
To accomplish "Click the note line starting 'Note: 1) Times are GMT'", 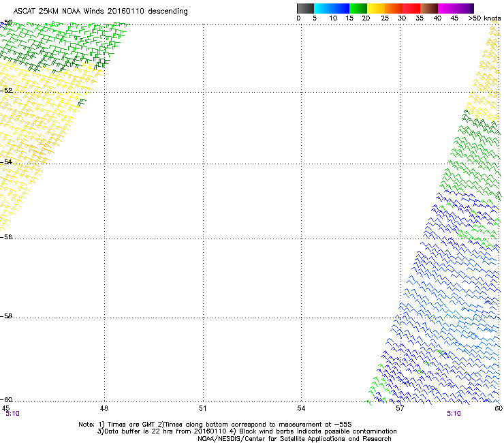I will pyautogui.click(x=215, y=425).
